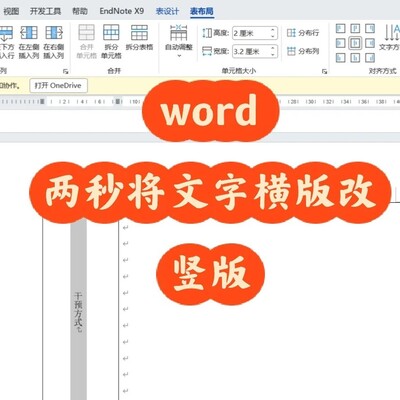Screen dimensions: 400x400
Task: Change text direction (文字方向)
Action: tap(390, 37)
